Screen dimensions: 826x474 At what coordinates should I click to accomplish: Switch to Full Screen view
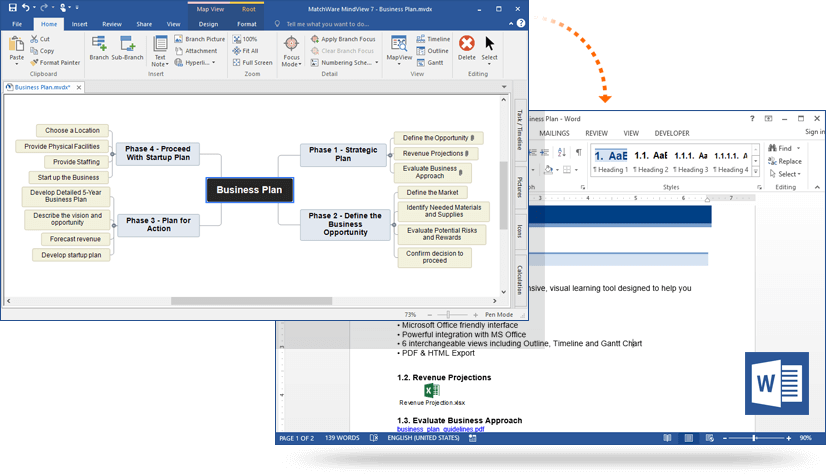(253, 62)
